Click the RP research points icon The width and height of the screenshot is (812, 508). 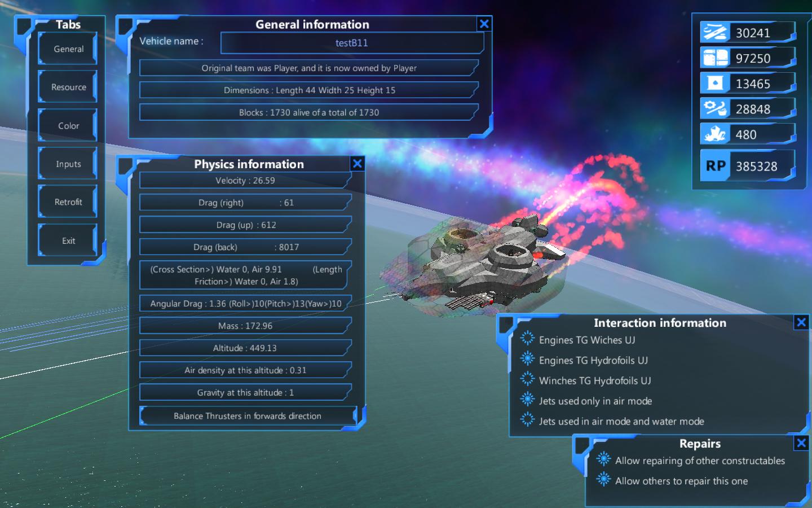(715, 166)
